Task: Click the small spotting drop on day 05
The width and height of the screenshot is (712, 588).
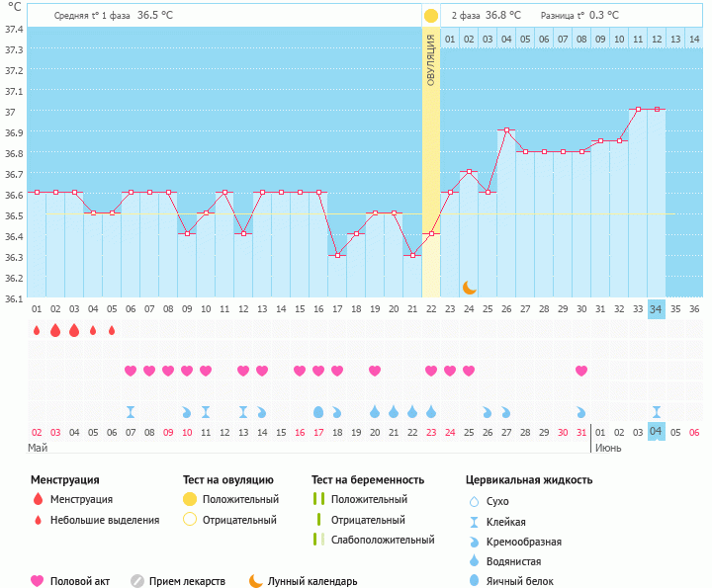Action: 112,330
